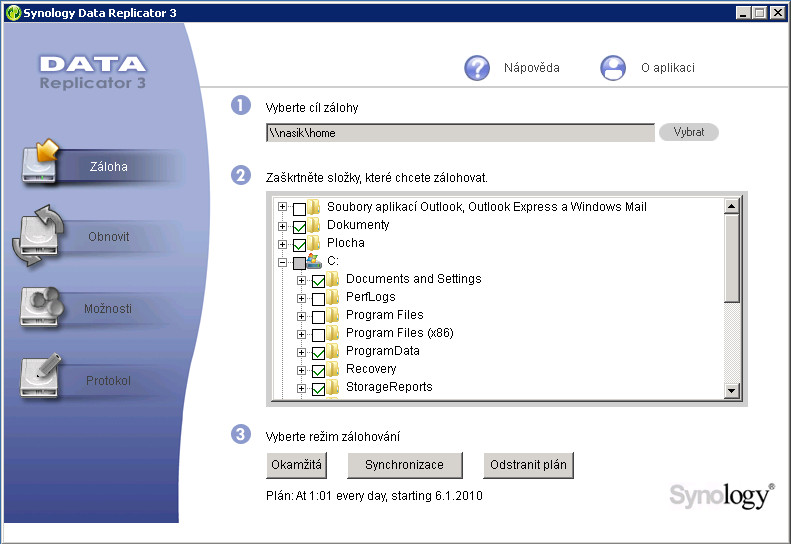Click the O aplikaci person icon

pos(613,68)
